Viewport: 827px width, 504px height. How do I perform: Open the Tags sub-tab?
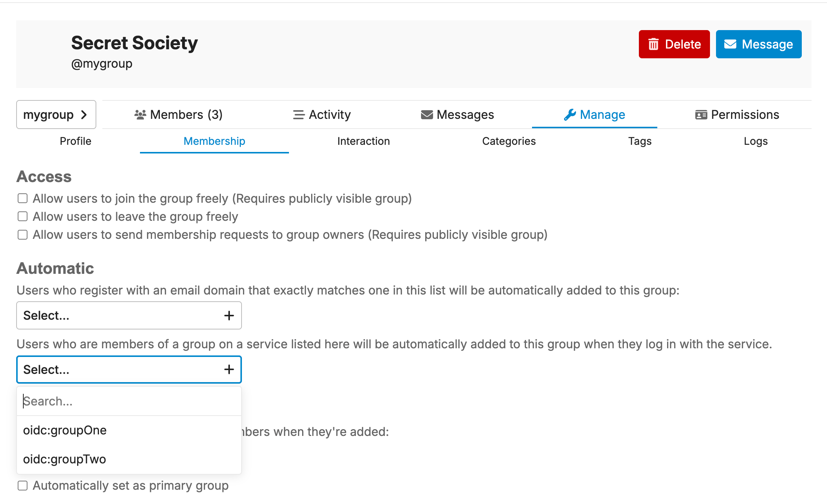pyautogui.click(x=640, y=141)
